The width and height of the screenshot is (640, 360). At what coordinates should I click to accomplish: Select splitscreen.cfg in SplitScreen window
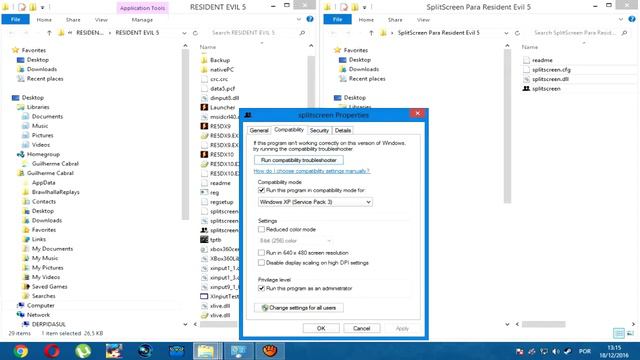coord(547,70)
